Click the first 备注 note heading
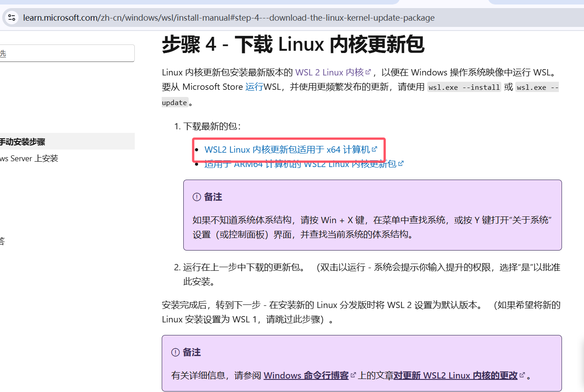Screen dimensions: 584x392 (213, 197)
